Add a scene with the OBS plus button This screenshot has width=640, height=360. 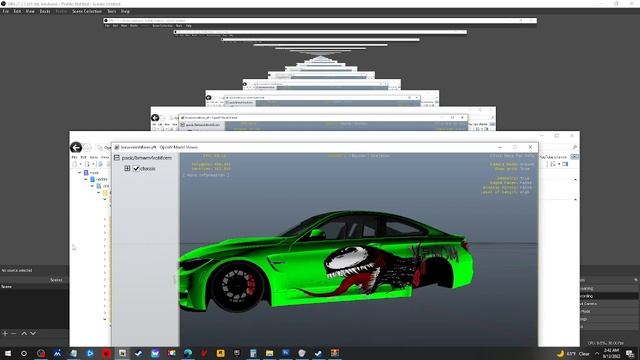(x=5, y=333)
